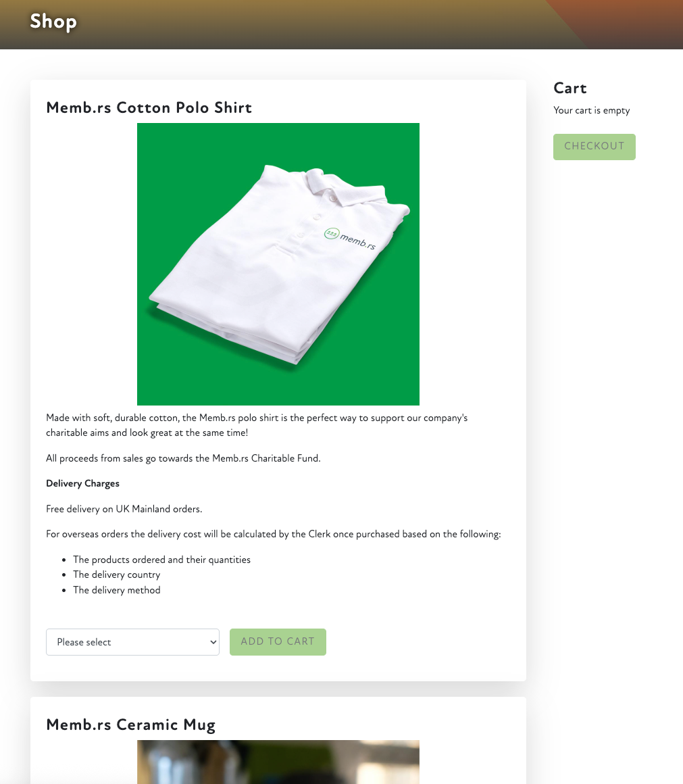This screenshot has height=784, width=683.
Task: Click the "products ordered and their quantities" bullet
Action: point(161,560)
